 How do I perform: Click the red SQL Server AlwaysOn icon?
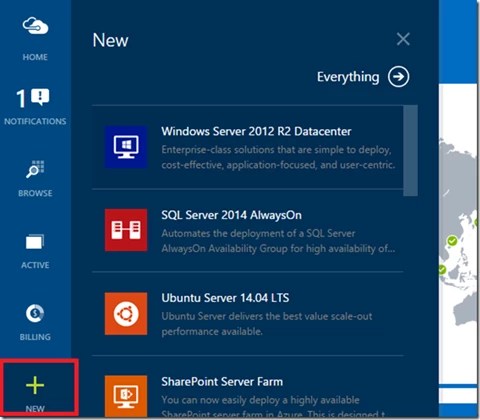click(x=126, y=230)
